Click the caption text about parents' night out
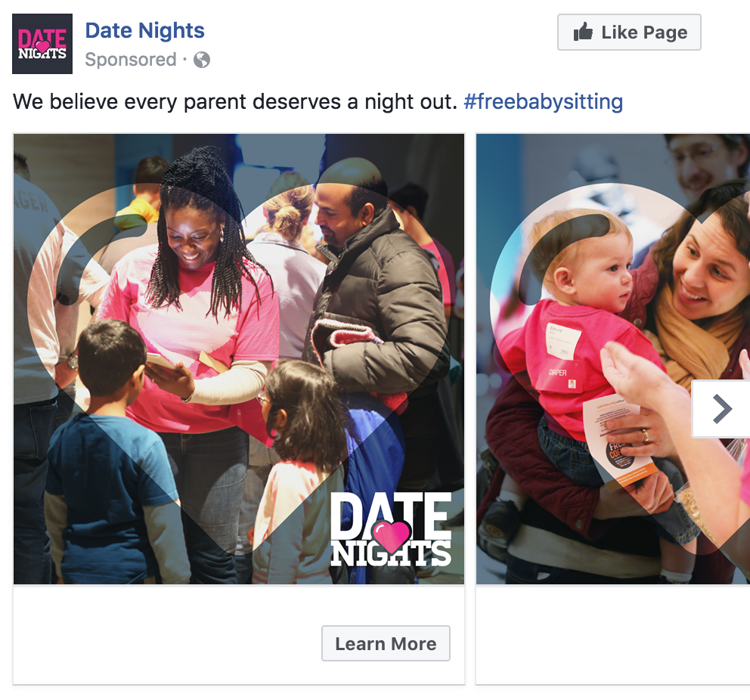Image resolution: width=750 pixels, height=700 pixels. coord(235,101)
